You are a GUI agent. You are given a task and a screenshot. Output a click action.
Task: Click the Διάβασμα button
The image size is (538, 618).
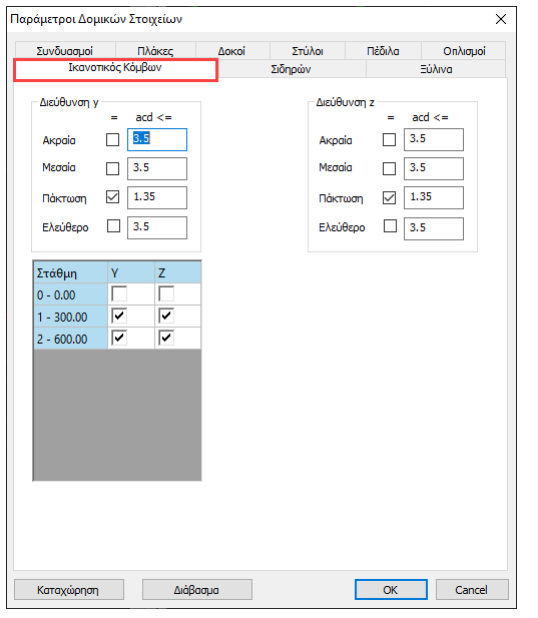click(197, 590)
